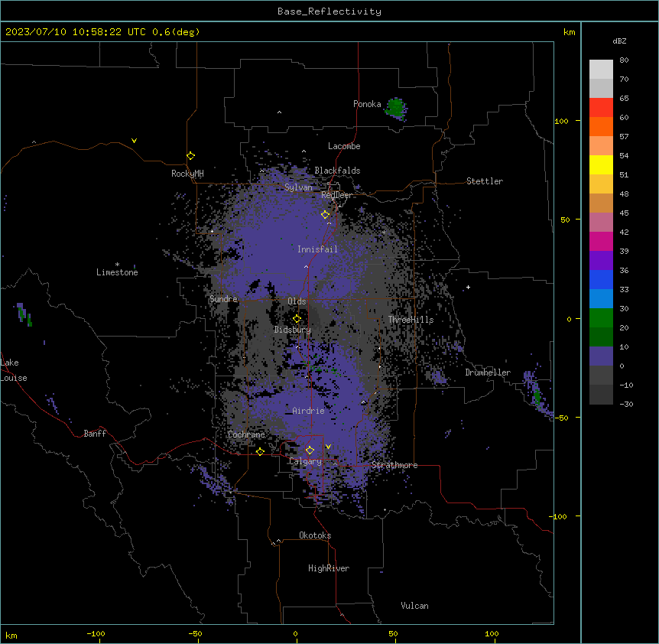The image size is (659, 644).
Task: Select the white plus marker west of Drumheller
Action: point(468,287)
